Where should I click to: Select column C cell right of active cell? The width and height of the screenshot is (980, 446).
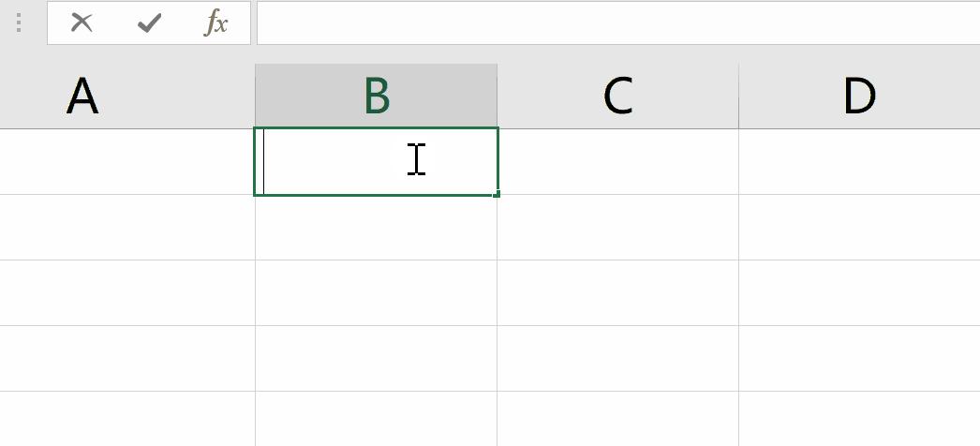coord(617,161)
